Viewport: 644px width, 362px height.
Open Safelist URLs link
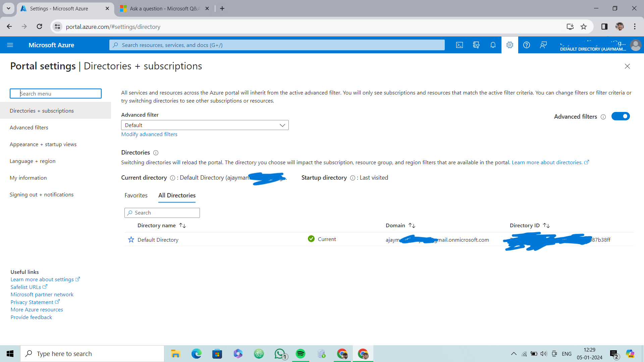point(29,287)
